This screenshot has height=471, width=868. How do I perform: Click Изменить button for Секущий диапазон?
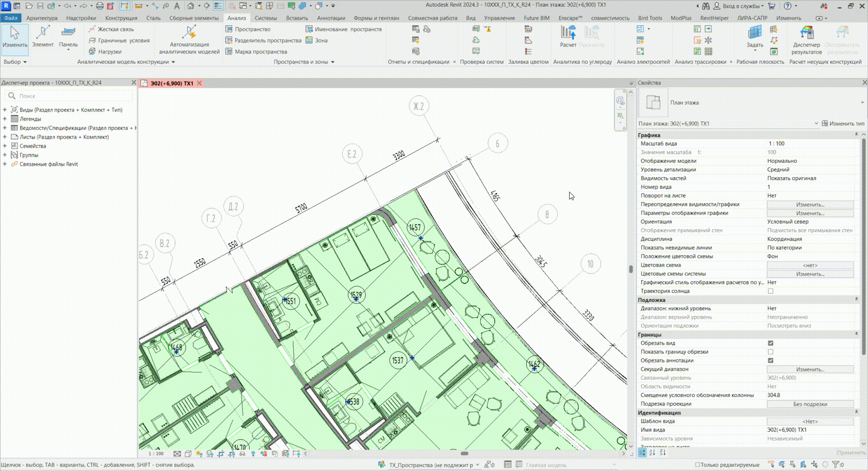pos(810,369)
